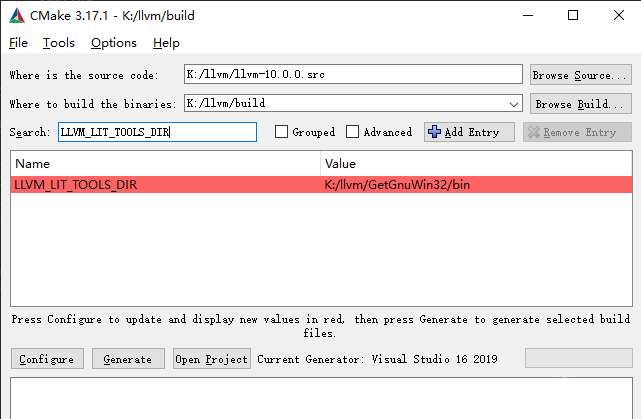The image size is (641, 419).
Task: Click the 'Current Generator: Visual Studio 16 2019' text
Action: coord(377,359)
